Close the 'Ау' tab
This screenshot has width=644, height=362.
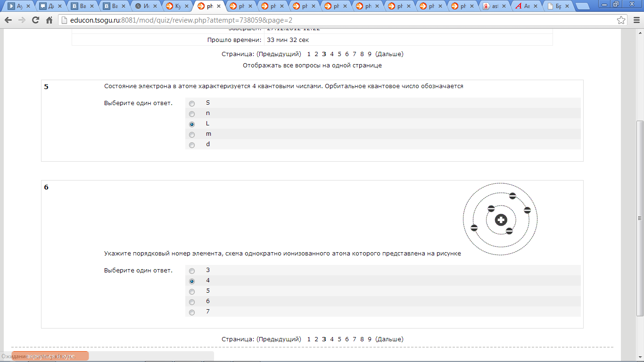pos(28,7)
